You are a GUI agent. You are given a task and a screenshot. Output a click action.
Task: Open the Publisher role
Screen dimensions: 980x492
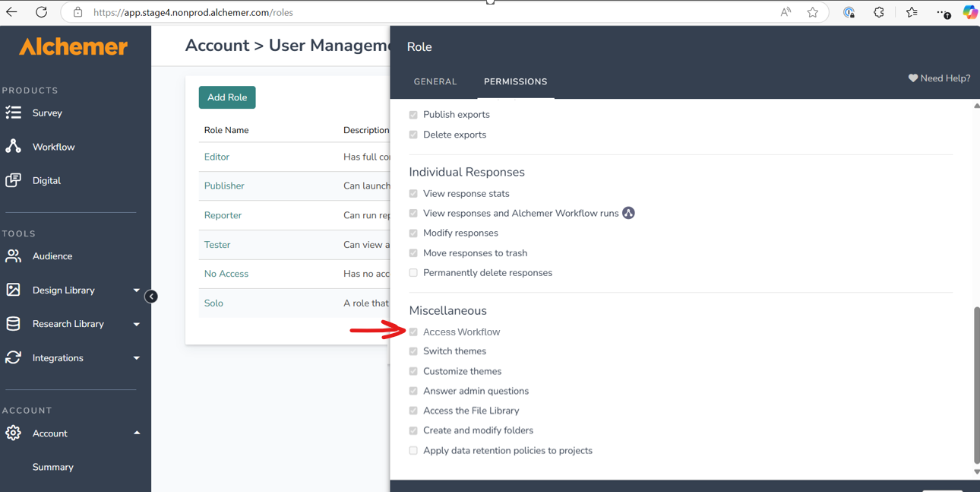(224, 186)
